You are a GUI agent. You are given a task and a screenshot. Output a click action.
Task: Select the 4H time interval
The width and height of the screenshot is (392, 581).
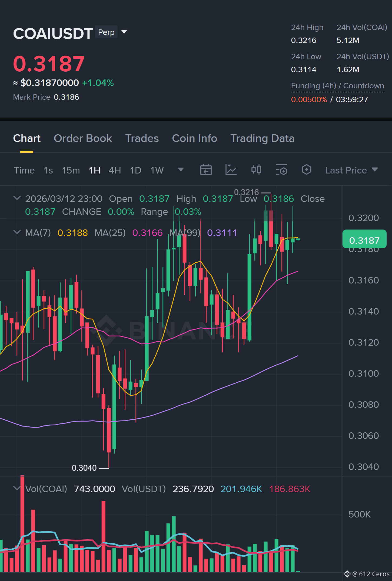point(115,170)
